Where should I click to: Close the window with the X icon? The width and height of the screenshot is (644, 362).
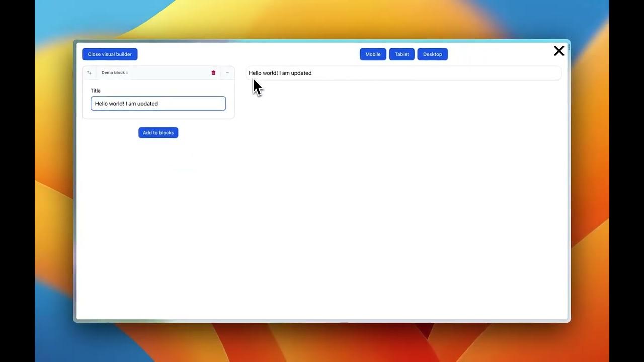[x=559, y=51]
